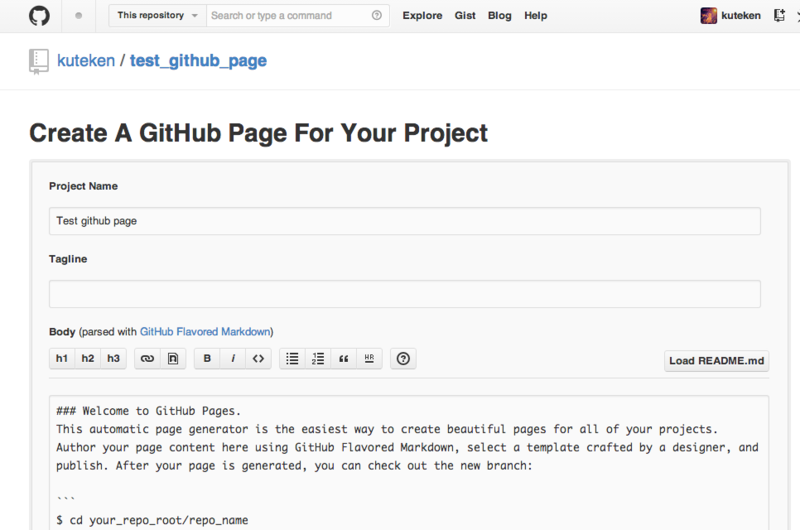Image resolution: width=800 pixels, height=530 pixels.
Task: Open the Help menu item
Action: (x=536, y=16)
